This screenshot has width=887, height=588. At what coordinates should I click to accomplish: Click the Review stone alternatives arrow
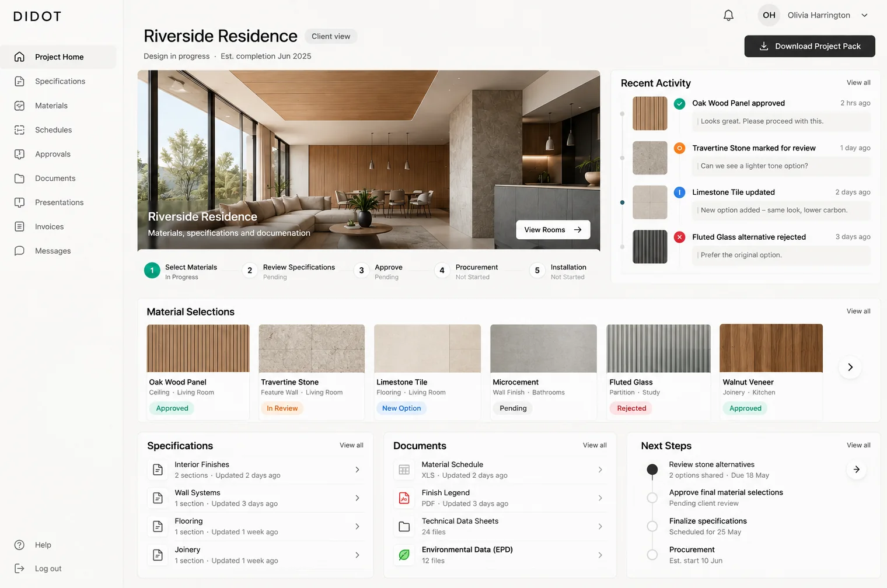point(856,470)
